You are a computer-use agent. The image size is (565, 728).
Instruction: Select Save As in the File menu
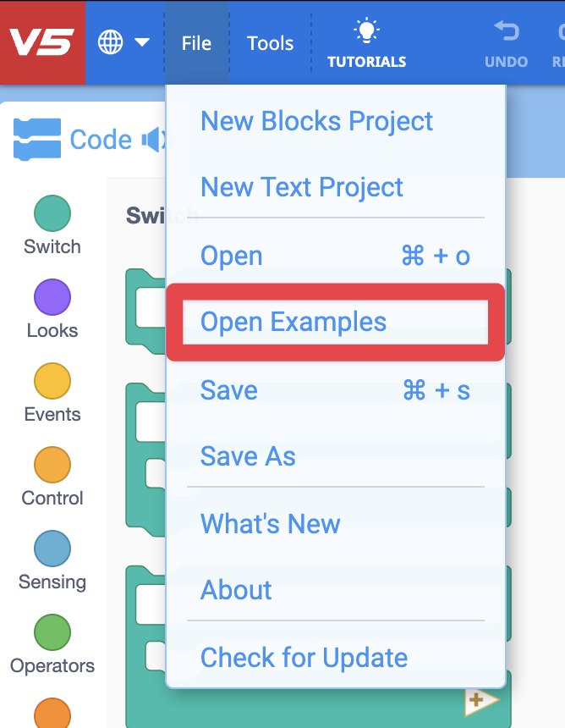248,456
